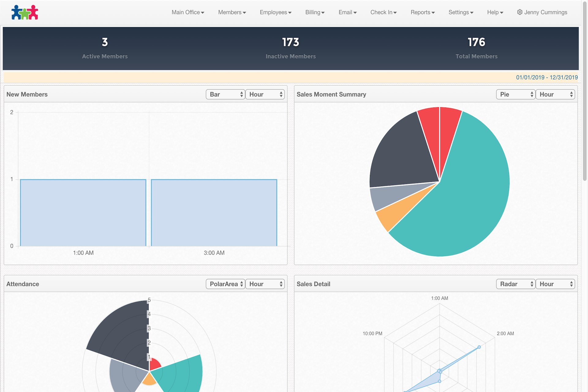Open the Main Office menu

click(x=188, y=12)
